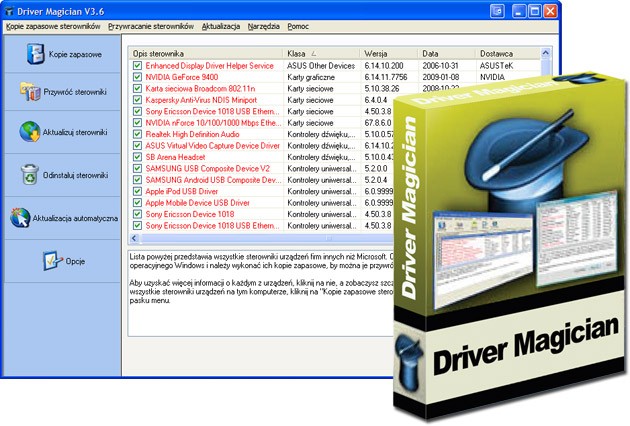Click the Aktualizacja automatyczna sidebar label

click(x=75, y=218)
